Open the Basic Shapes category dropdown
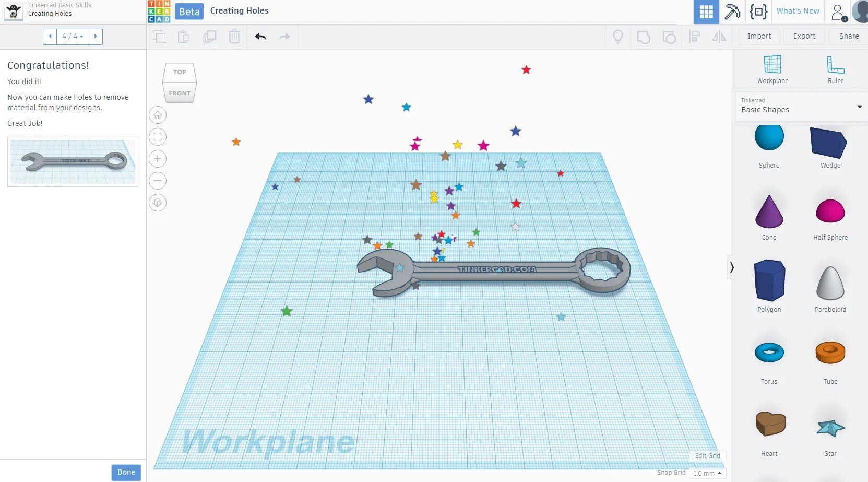868x482 pixels. pyautogui.click(x=801, y=107)
